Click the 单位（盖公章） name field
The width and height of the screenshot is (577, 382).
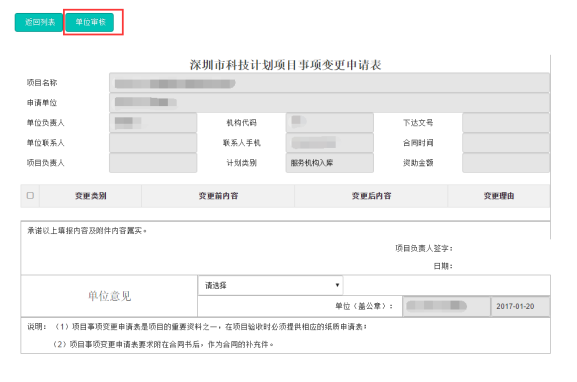point(446,307)
